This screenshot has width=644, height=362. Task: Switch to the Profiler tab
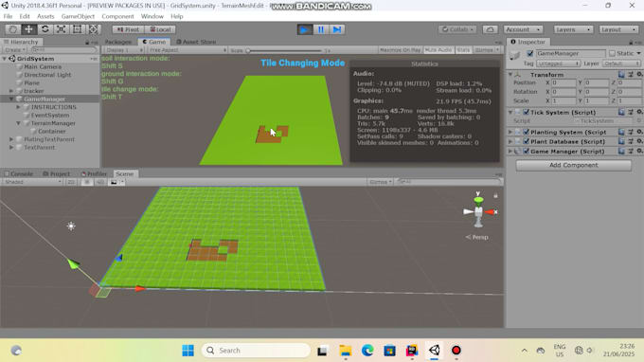94,173
